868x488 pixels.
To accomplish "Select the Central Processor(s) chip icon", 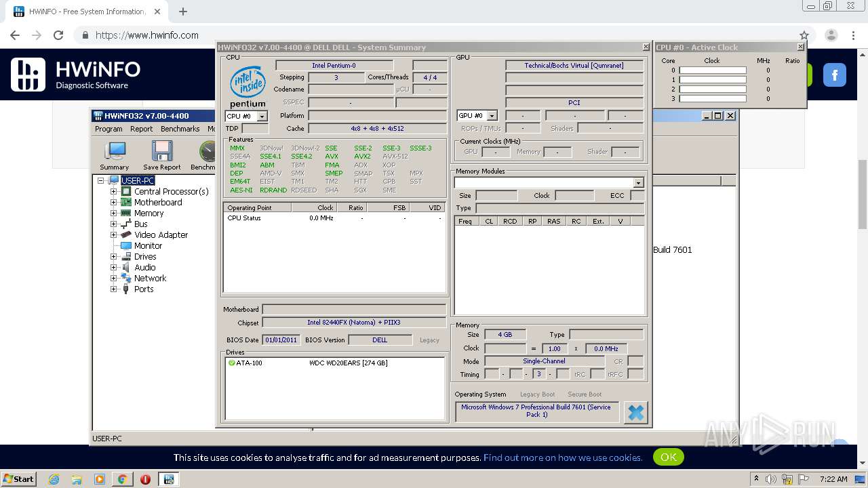I will pos(126,191).
